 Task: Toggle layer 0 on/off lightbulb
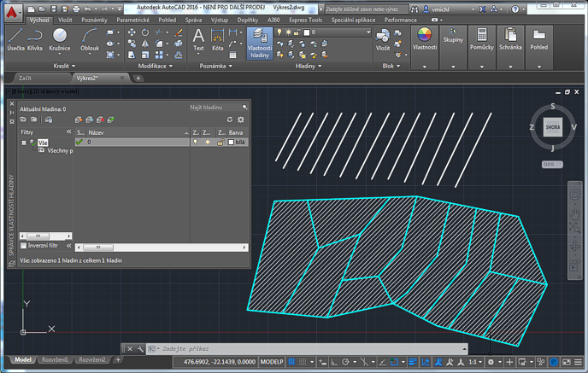[196, 143]
